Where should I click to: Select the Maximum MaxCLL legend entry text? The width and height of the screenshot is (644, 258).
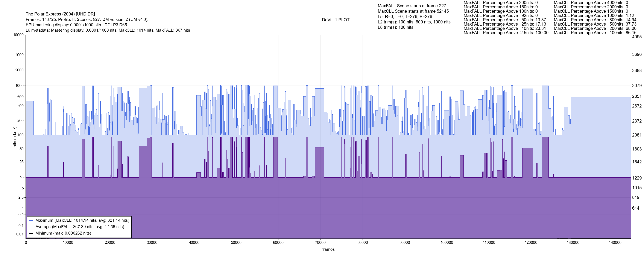(82, 220)
